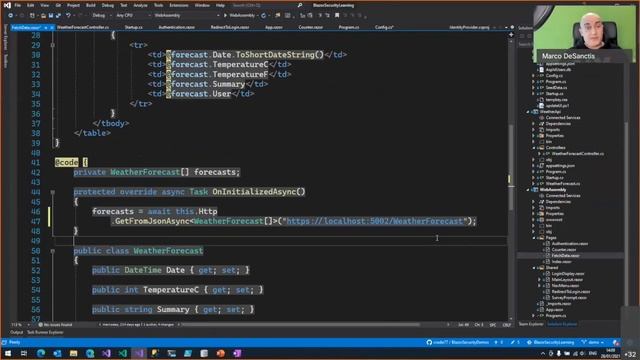Open the Build menu
Image resolution: width=640 pixels, height=360 pixels.
click(x=91, y=5)
